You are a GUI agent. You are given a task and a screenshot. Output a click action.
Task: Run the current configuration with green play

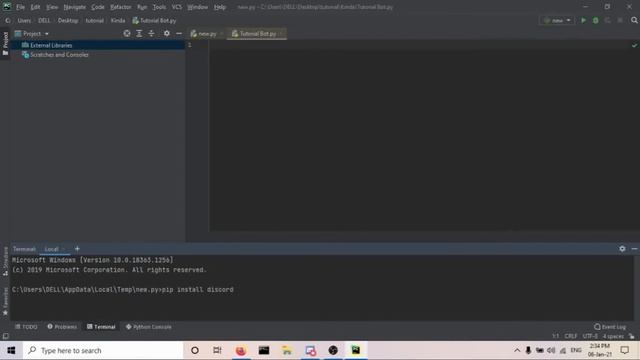tap(583, 20)
